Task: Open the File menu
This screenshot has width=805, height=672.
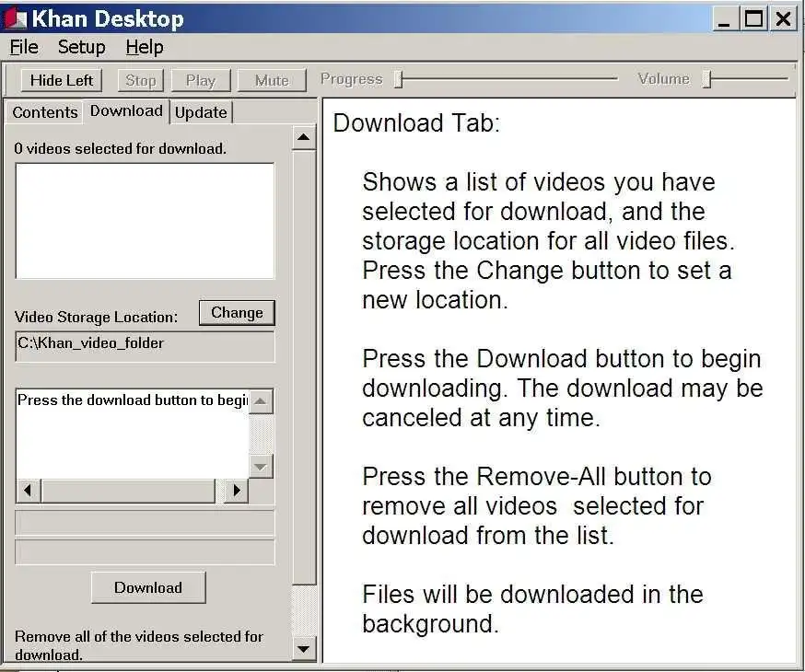Action: pos(24,47)
